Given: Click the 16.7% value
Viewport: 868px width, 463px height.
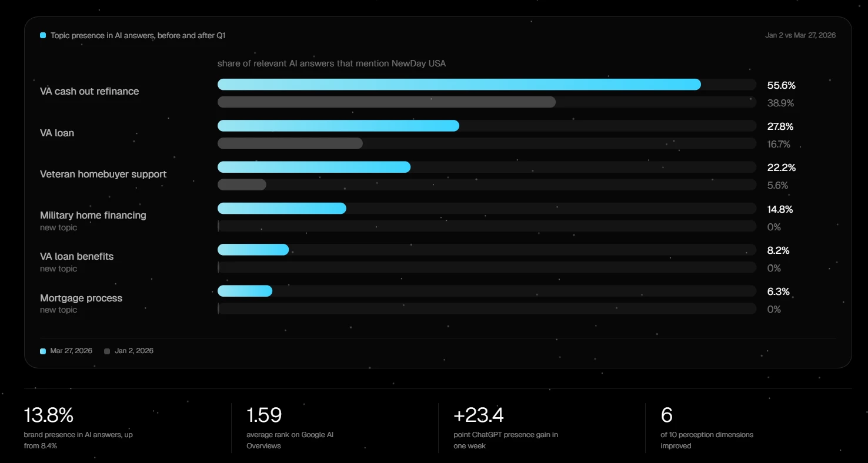Looking at the screenshot, I should (779, 144).
